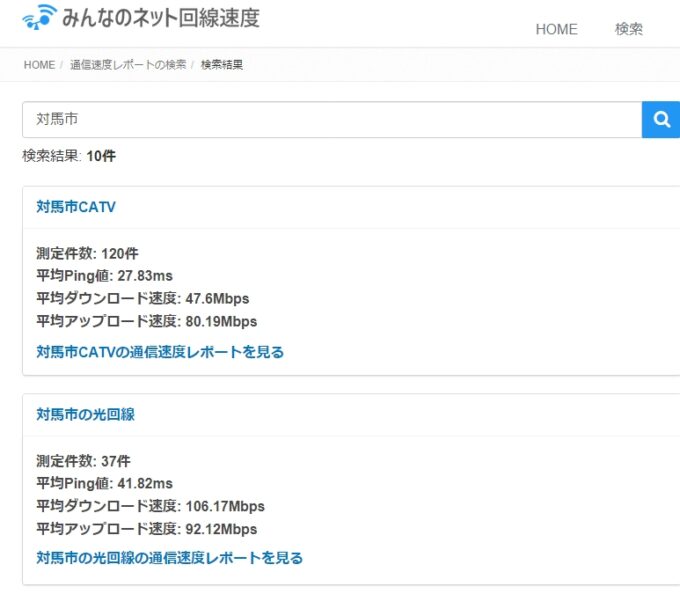Click the 106.17Mbps average download line
The height and width of the screenshot is (594, 680).
pos(150,506)
